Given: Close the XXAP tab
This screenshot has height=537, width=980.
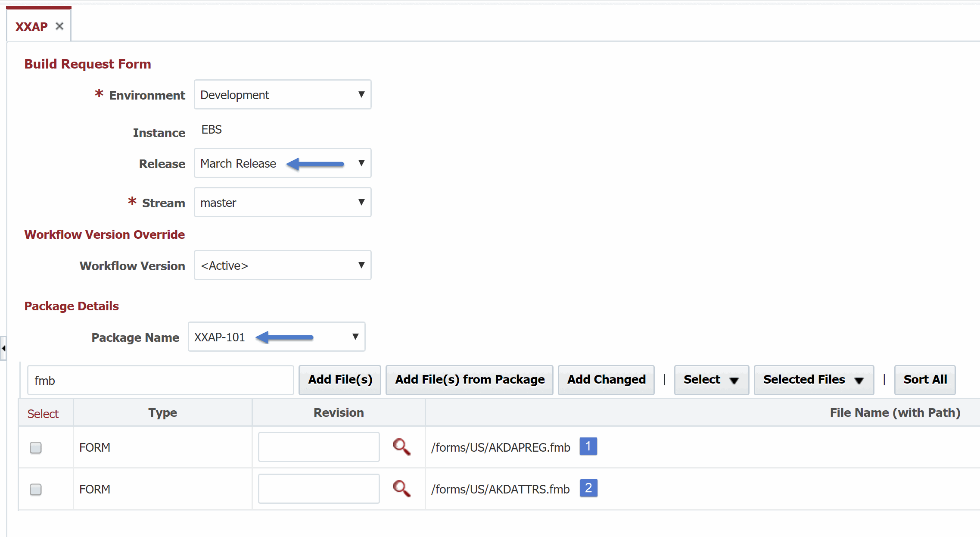Looking at the screenshot, I should [59, 26].
